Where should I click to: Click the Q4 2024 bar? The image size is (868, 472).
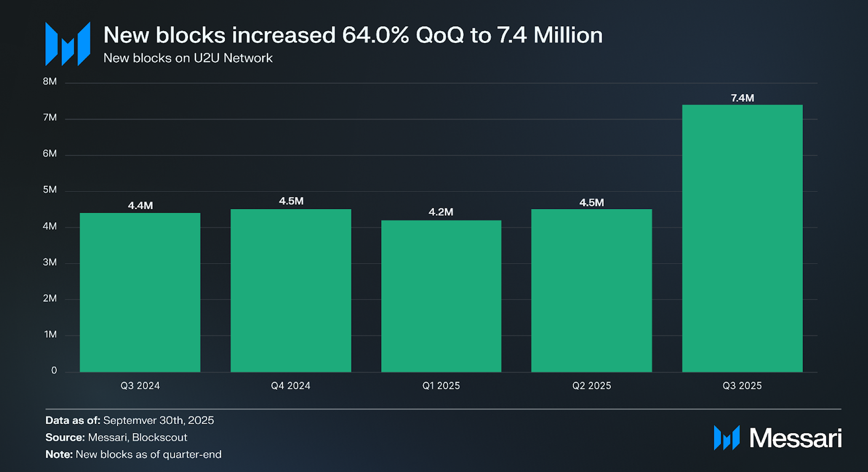[x=291, y=290]
